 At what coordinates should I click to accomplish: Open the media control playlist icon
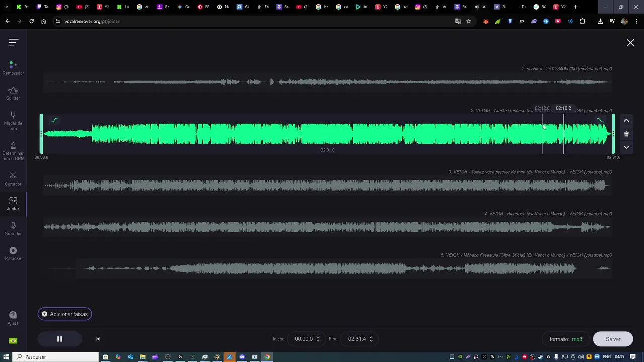pyautogui.click(x=612, y=21)
